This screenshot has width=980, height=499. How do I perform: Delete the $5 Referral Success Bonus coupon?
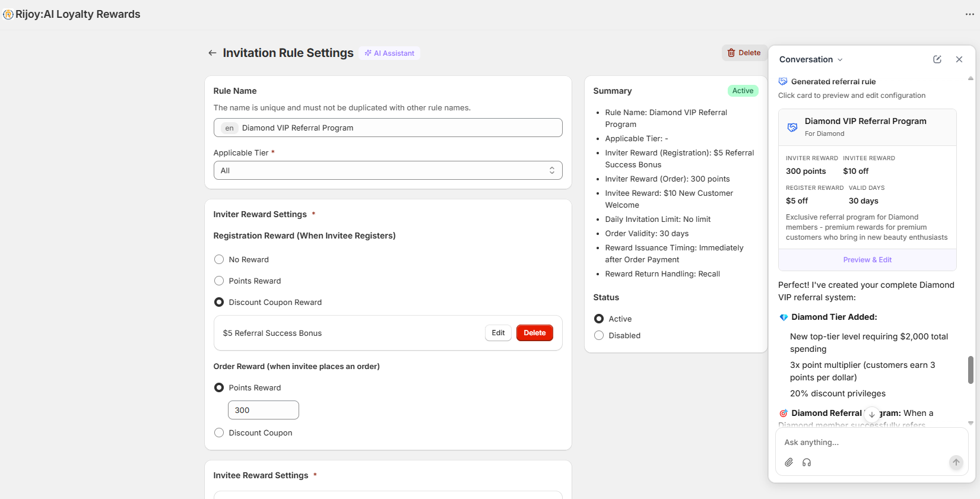534,333
